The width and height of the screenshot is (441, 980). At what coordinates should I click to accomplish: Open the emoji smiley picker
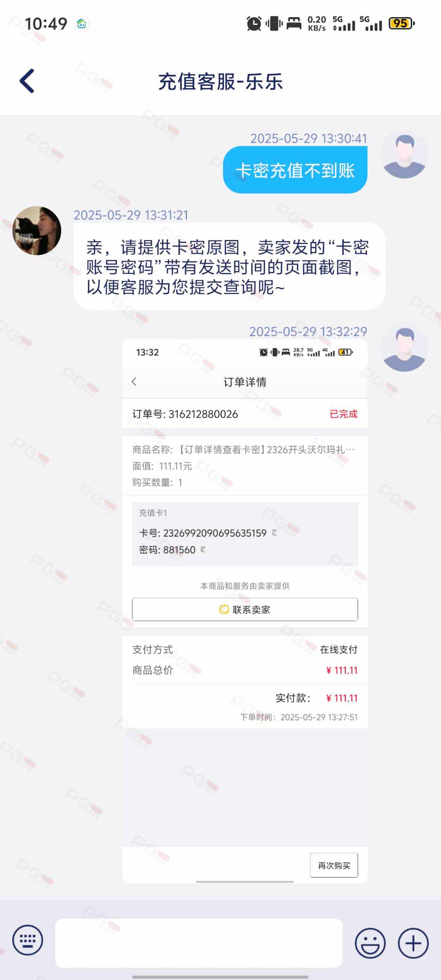pyautogui.click(x=370, y=943)
